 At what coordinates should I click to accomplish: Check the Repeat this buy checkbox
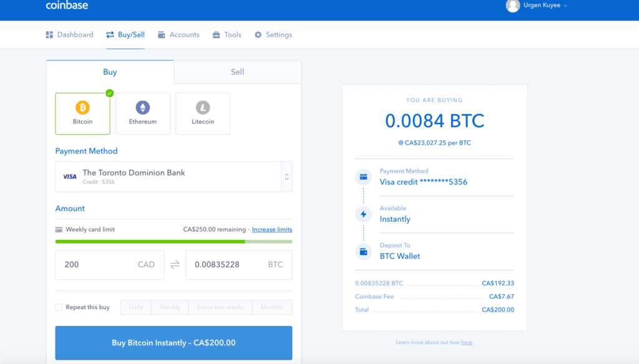pos(59,307)
